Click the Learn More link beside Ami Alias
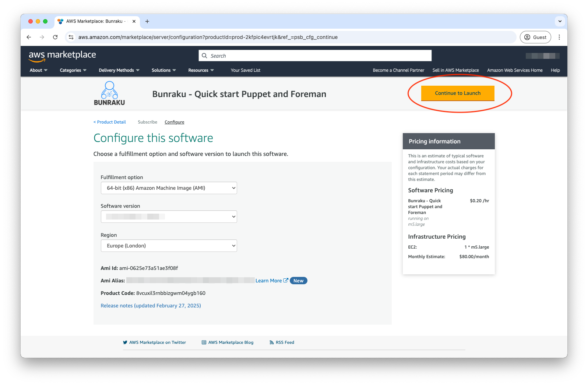 click(269, 281)
